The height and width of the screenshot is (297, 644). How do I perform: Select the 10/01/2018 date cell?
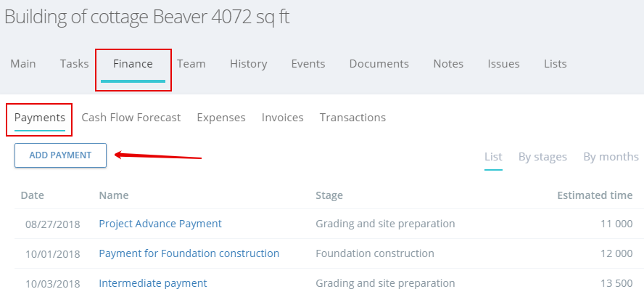click(52, 254)
